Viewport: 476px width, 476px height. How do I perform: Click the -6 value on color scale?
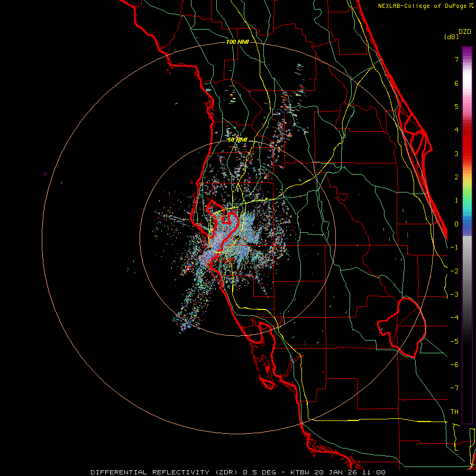[454, 365]
